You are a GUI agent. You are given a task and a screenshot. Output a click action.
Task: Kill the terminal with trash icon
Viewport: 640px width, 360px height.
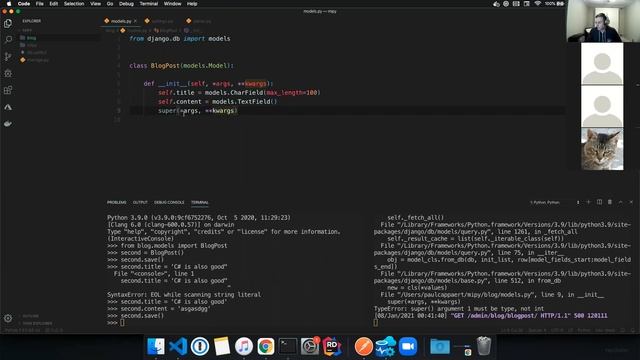click(610, 202)
